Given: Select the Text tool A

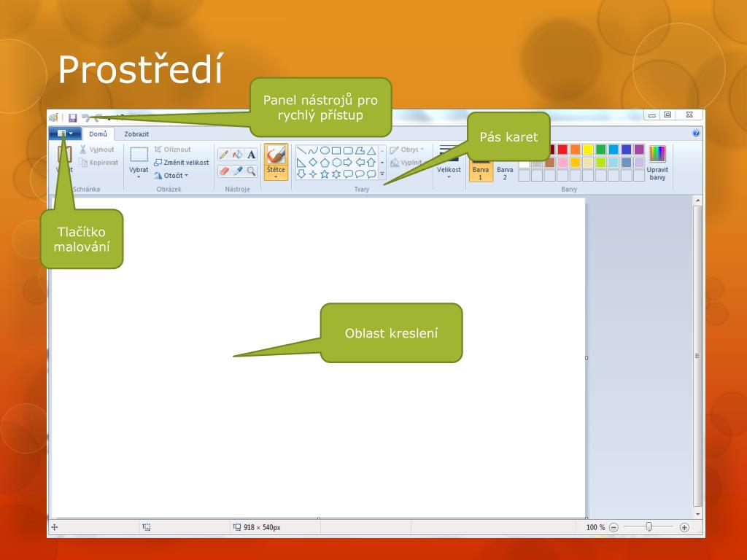Looking at the screenshot, I should [251, 155].
